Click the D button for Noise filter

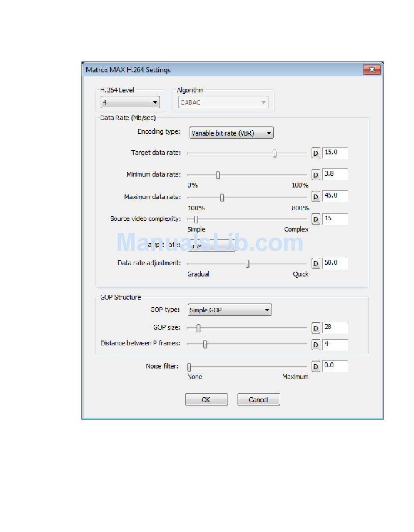316,367
